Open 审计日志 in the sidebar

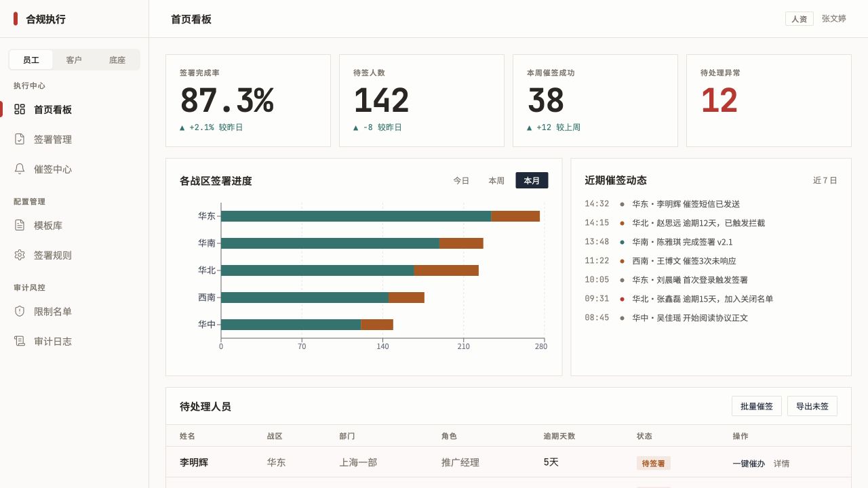tap(75, 341)
